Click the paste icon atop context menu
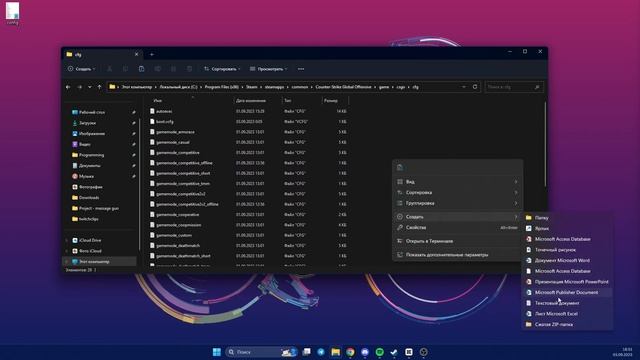 (x=400, y=167)
